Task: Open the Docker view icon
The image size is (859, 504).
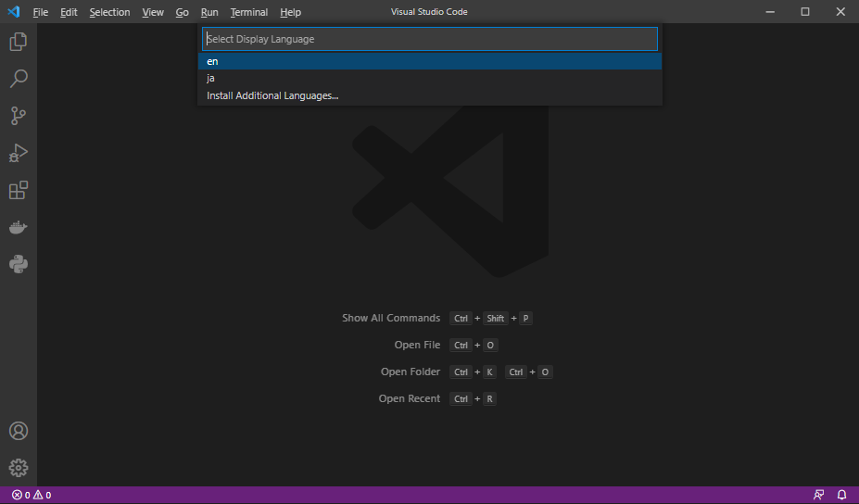Action: [x=19, y=227]
